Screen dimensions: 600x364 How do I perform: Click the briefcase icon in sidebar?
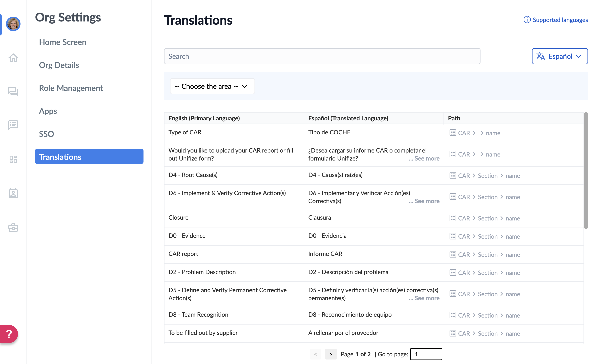click(13, 227)
